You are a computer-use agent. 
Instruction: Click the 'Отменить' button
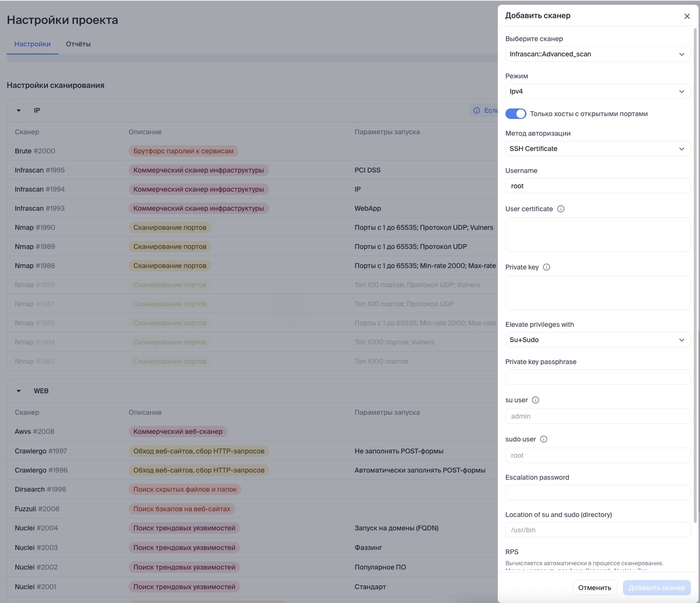[x=594, y=588]
